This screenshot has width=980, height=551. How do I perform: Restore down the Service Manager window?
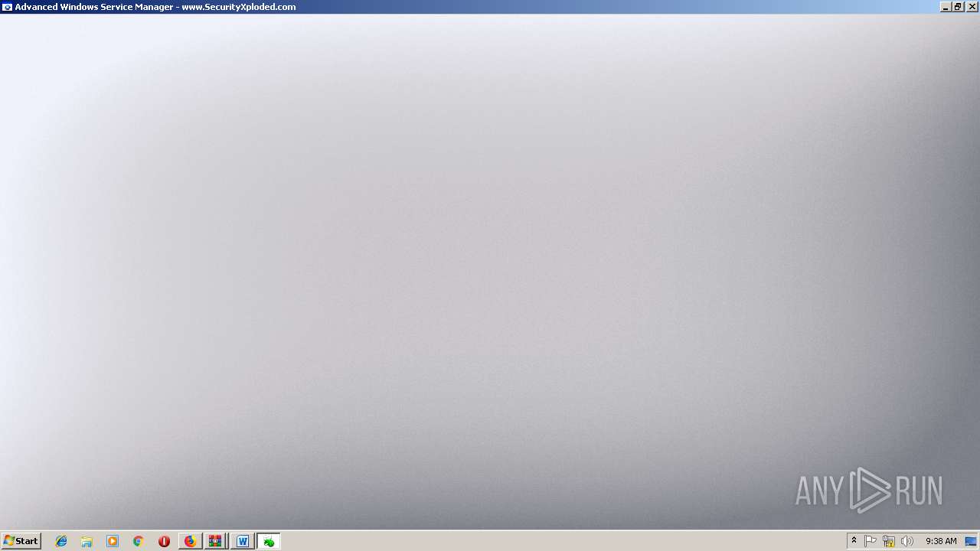[958, 7]
